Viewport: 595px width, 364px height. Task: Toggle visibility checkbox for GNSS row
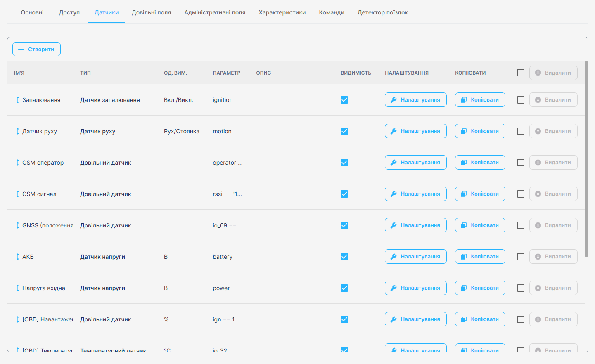344,225
